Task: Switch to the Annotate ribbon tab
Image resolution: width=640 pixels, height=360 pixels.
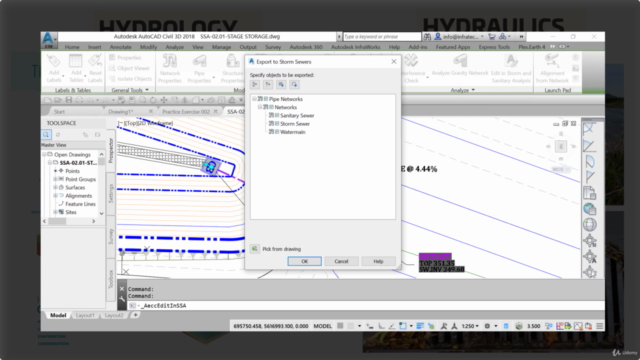Action: click(x=121, y=47)
